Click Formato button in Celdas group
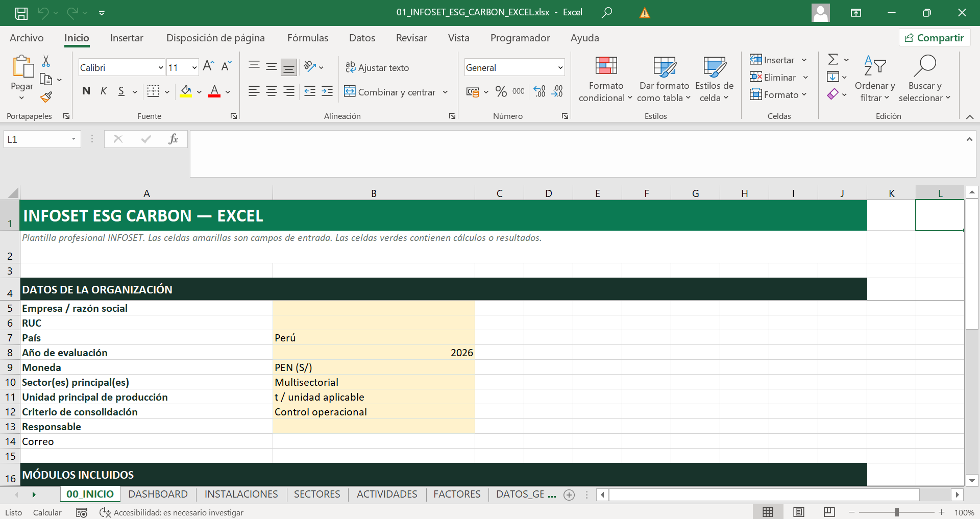Screen dimensions: 980x519 click(774, 94)
